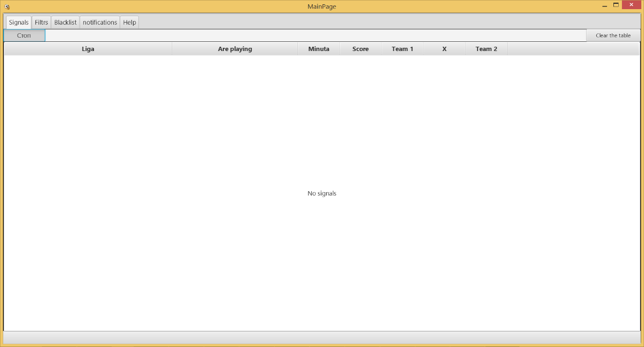644x347 pixels.
Task: Click the MainPage title bar text
Action: click(321, 6)
